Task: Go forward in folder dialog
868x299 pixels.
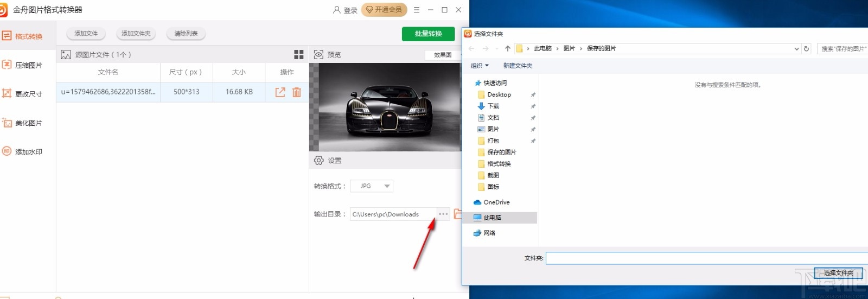Action: 486,49
